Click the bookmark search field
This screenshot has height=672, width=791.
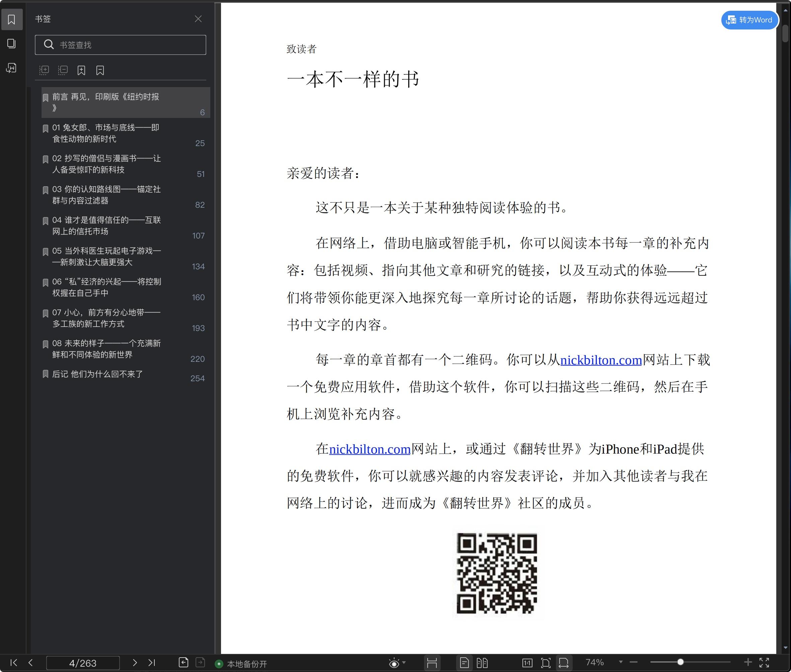tap(120, 45)
